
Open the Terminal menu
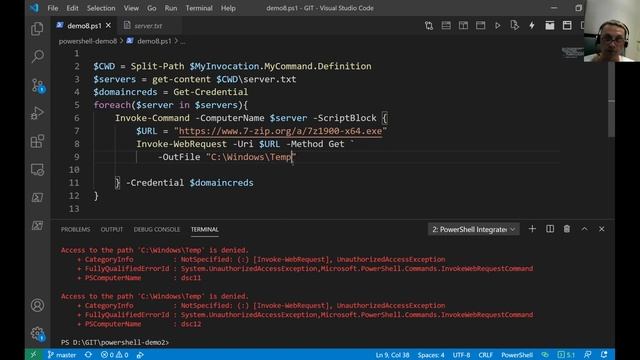[199, 8]
